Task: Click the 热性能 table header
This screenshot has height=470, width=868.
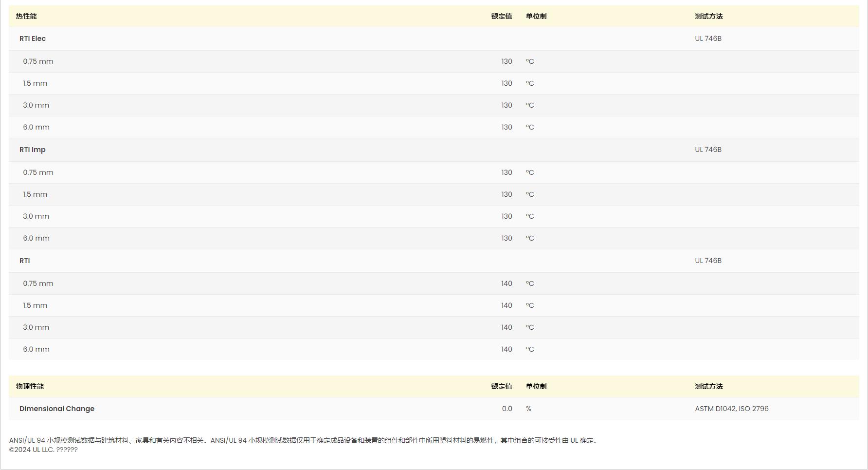Action: 26,16
